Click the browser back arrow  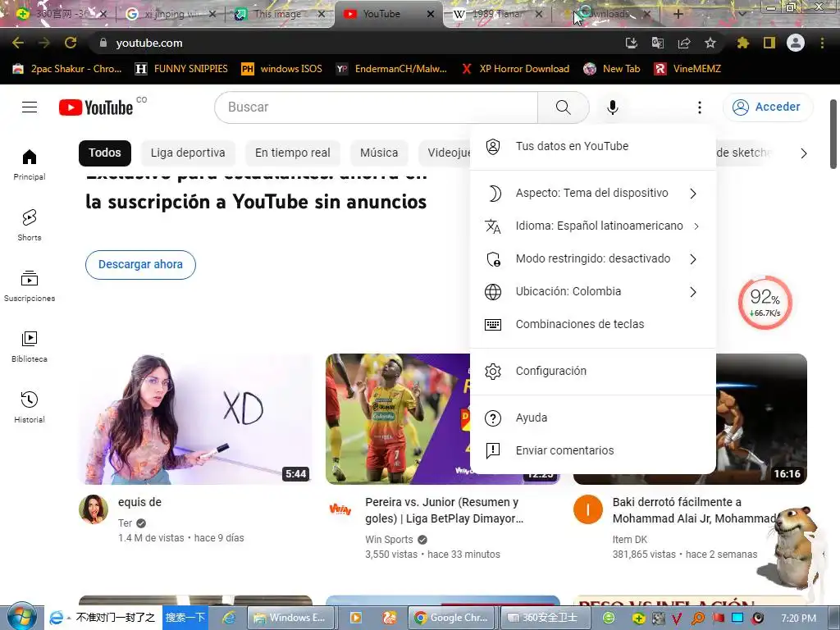(x=18, y=43)
